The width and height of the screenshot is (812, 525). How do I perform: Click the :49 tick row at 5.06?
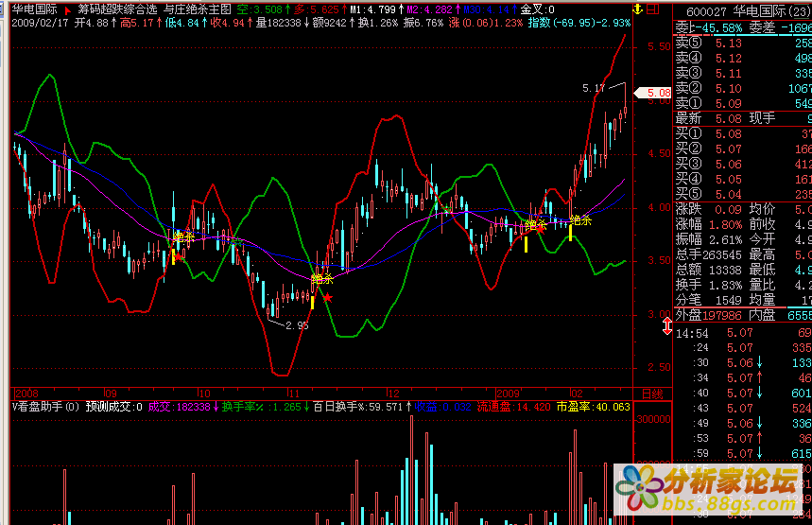pos(743,423)
